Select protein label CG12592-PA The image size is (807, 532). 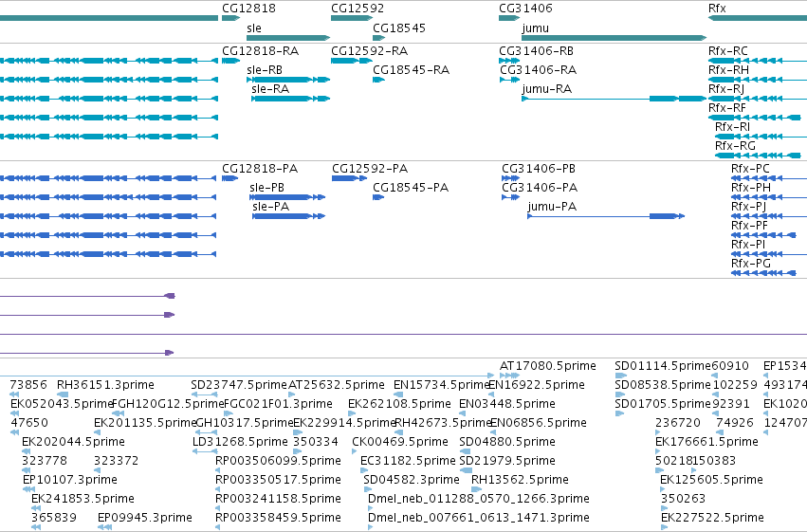pyautogui.click(x=370, y=169)
